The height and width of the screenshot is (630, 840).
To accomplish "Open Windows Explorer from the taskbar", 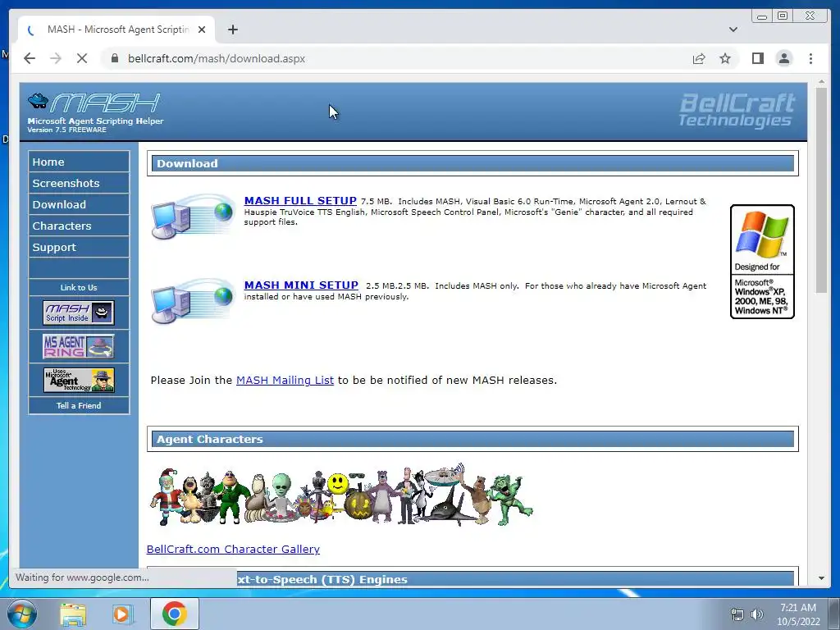I will point(73,614).
